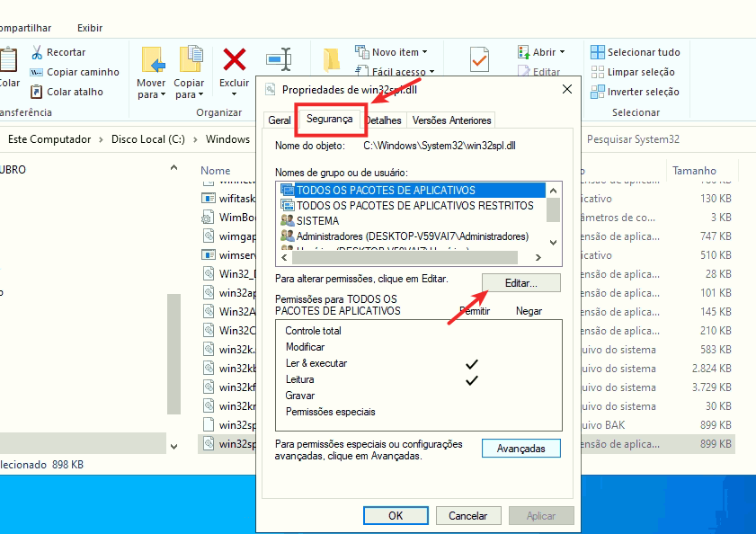
Task: Click the wifitask file icon in the list
Action: [x=209, y=199]
